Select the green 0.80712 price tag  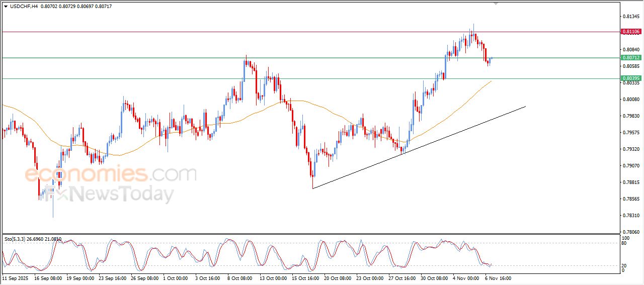coord(631,58)
